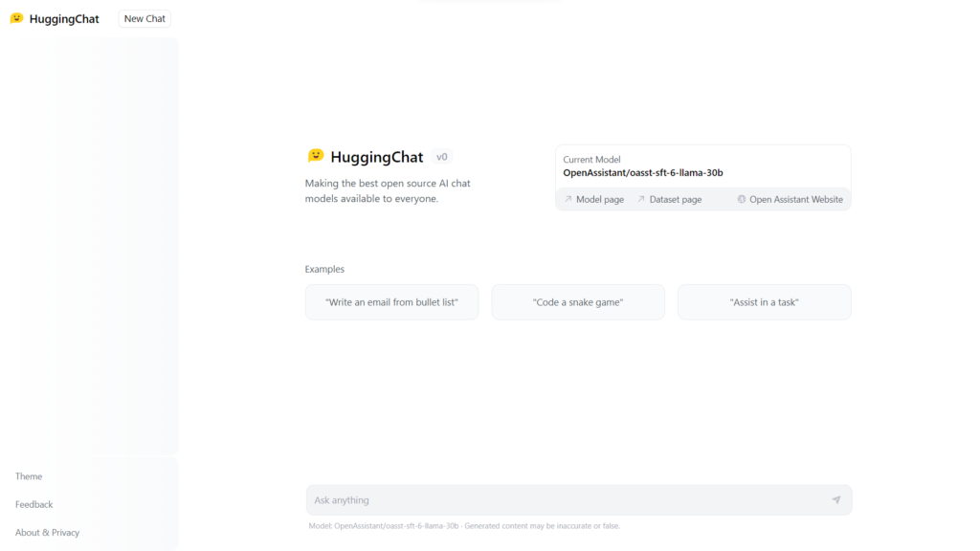Select the 'Code a snake game' example
Screen dimensions: 980x551
coord(578,301)
